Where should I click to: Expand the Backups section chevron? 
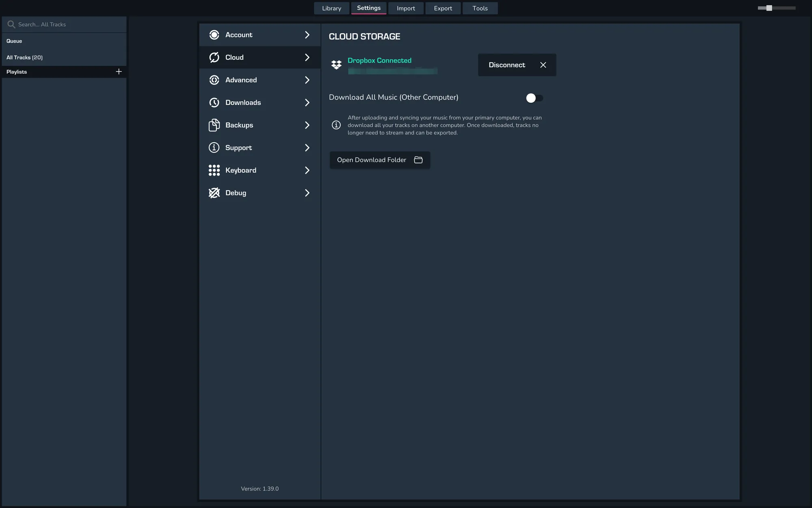coord(307,125)
